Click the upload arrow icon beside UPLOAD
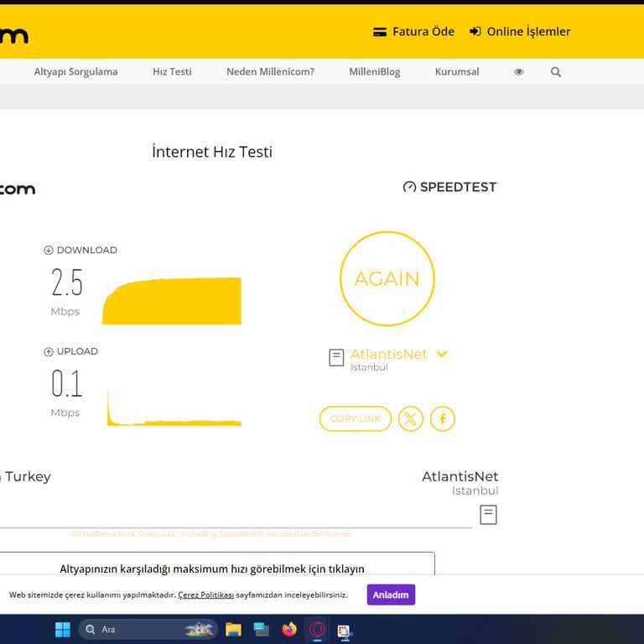The height and width of the screenshot is (644, 644). coord(49,351)
